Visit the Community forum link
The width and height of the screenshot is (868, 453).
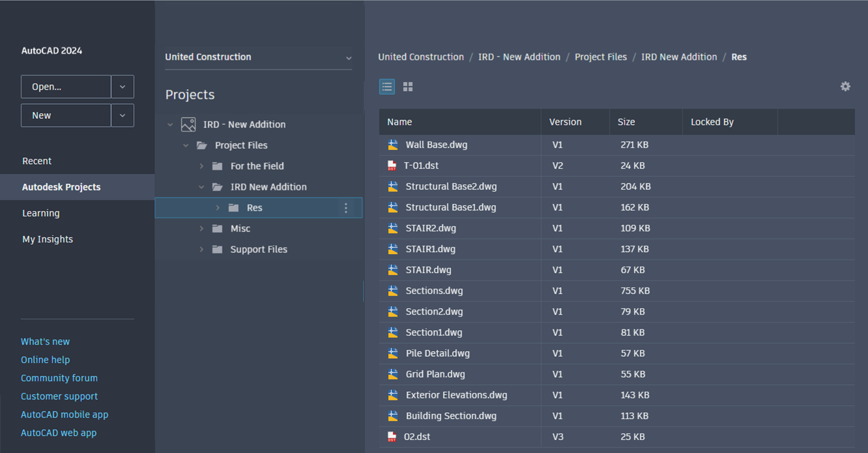click(59, 378)
